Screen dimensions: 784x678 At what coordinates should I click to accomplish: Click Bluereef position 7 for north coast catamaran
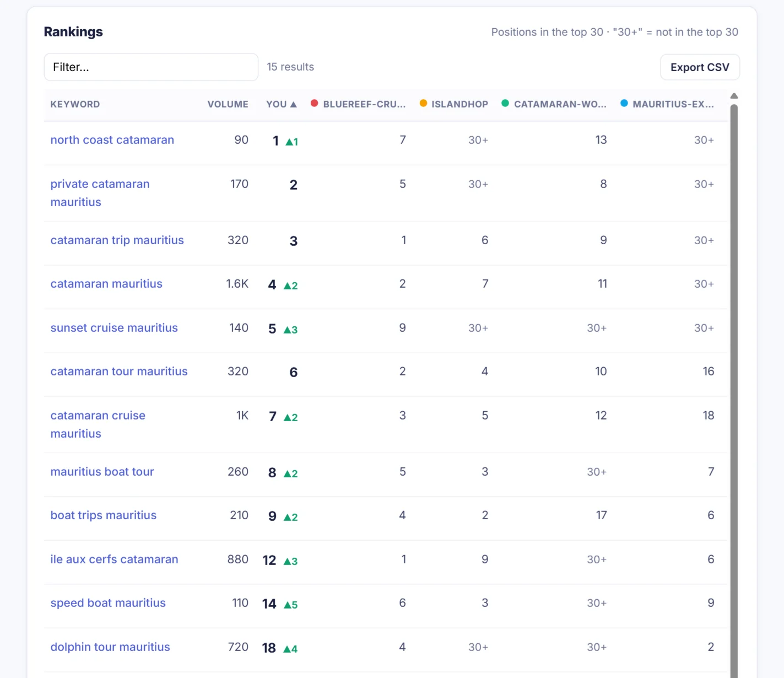pyautogui.click(x=403, y=140)
